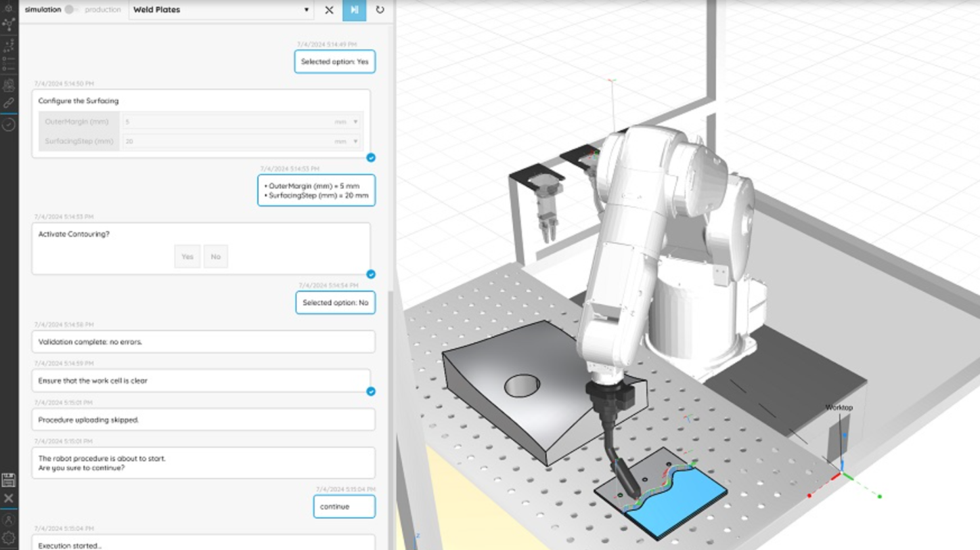Restart the procedure with the refresh icon
The width and height of the screenshot is (980, 550).
pyautogui.click(x=379, y=10)
